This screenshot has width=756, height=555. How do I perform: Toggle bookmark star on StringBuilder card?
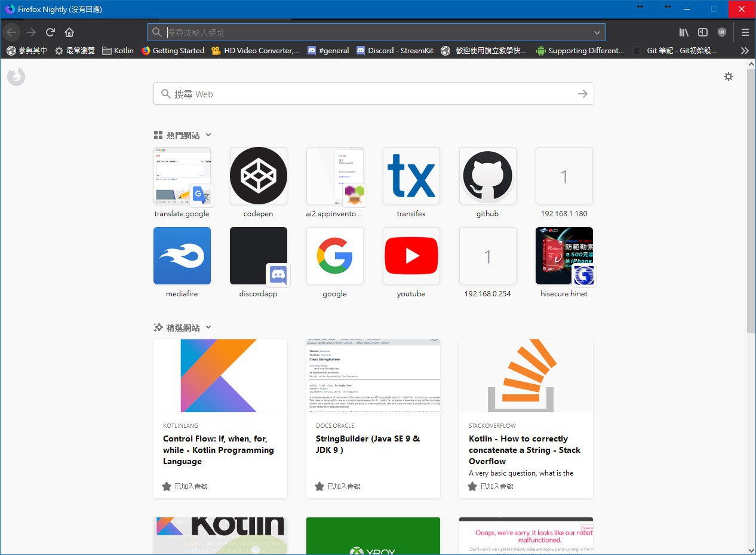319,486
